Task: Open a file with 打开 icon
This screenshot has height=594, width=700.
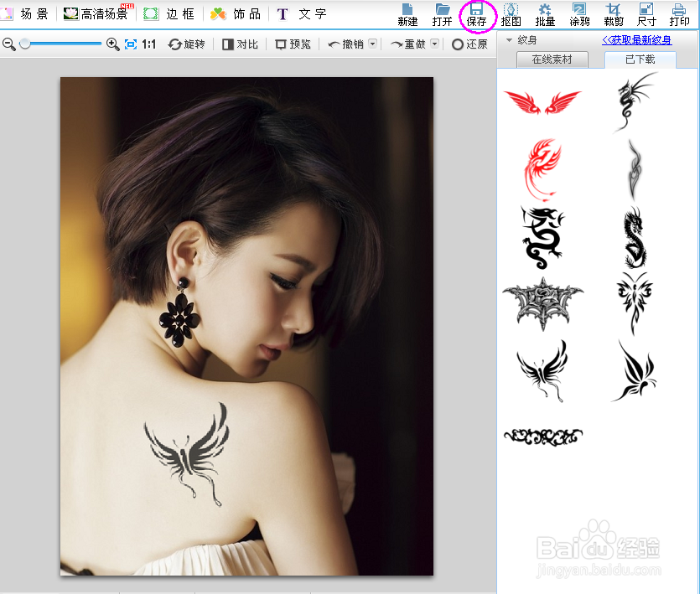Action: tap(442, 15)
